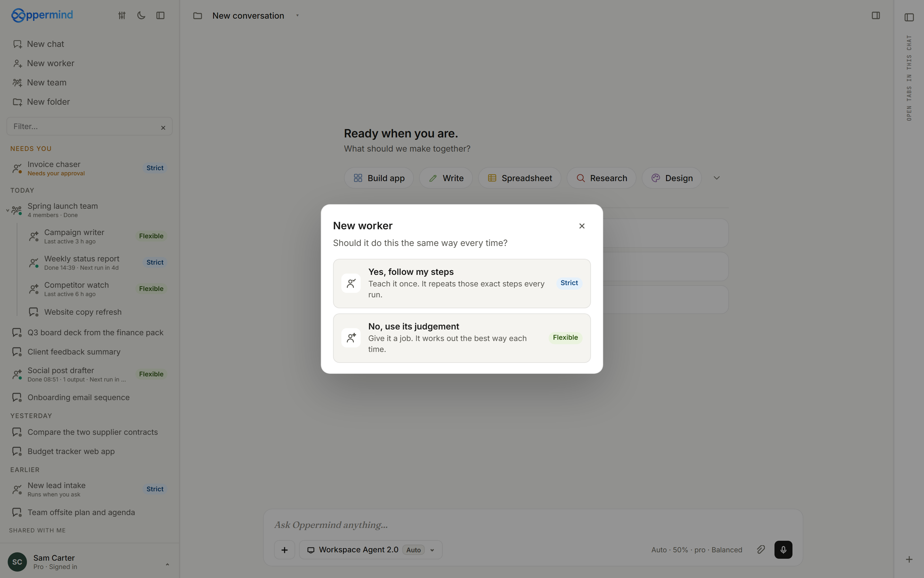Collapse the left sidebar panel icon
Screen dimensions: 924x578
coord(160,16)
